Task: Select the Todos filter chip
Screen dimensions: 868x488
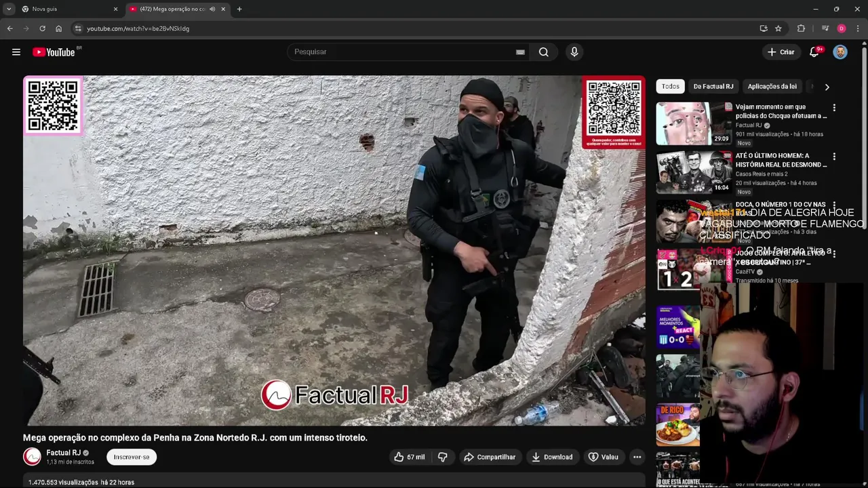Action: [x=671, y=86]
